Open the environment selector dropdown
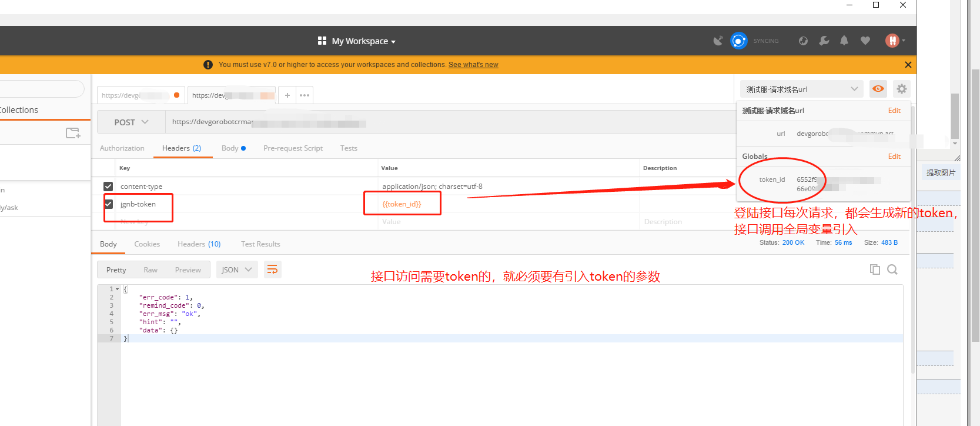The height and width of the screenshot is (426, 980). tap(802, 89)
